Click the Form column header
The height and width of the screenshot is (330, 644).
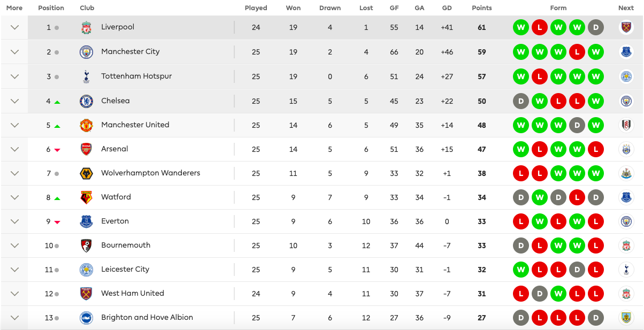[558, 8]
